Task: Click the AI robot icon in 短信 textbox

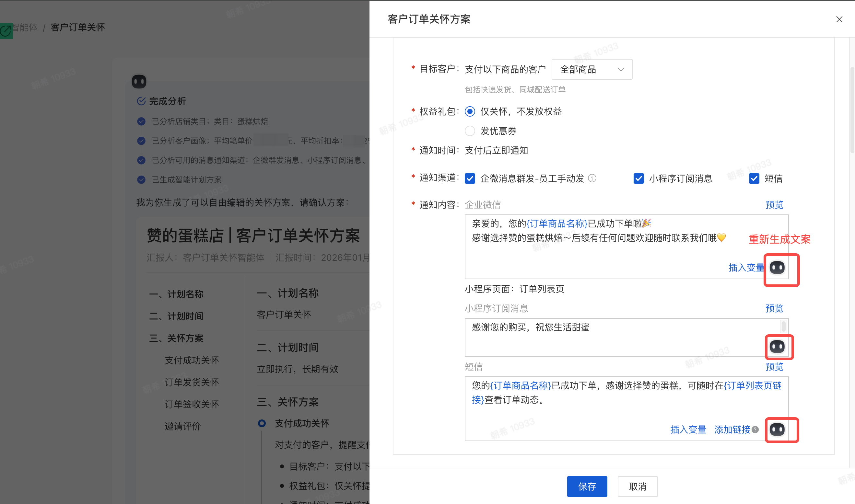Action: pyautogui.click(x=777, y=430)
